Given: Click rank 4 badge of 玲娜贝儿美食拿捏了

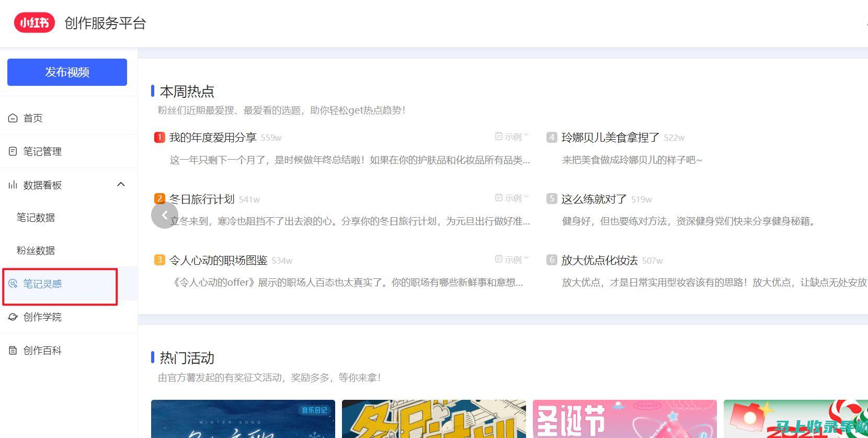Looking at the screenshot, I should (x=552, y=137).
